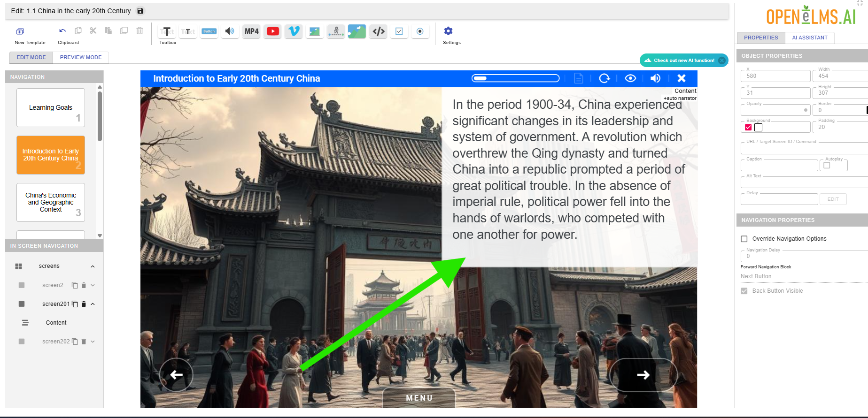Add a YouTube video from toolbox
Image resolution: width=868 pixels, height=418 pixels.
272,31
